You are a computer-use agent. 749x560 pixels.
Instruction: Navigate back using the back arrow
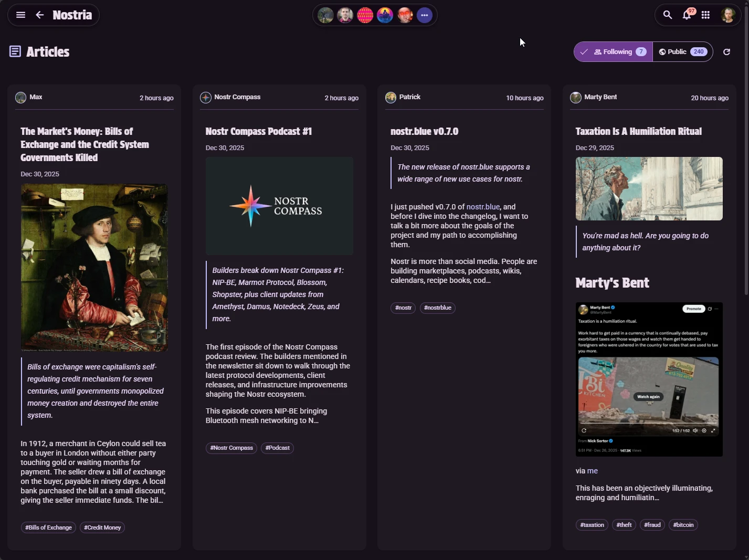coord(39,15)
